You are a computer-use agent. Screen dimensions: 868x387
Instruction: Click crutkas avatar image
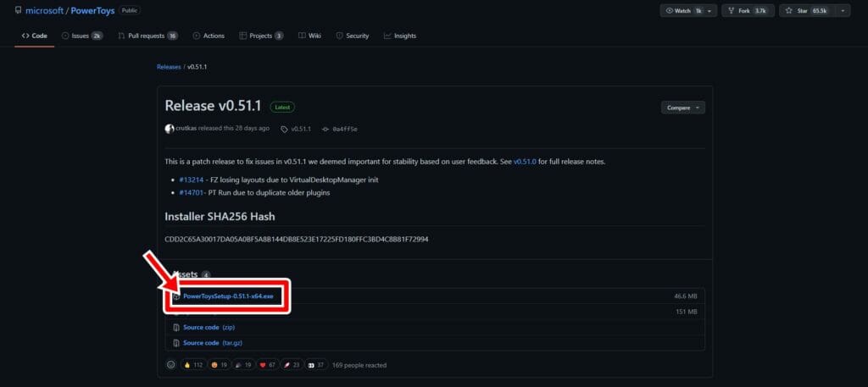[170, 128]
